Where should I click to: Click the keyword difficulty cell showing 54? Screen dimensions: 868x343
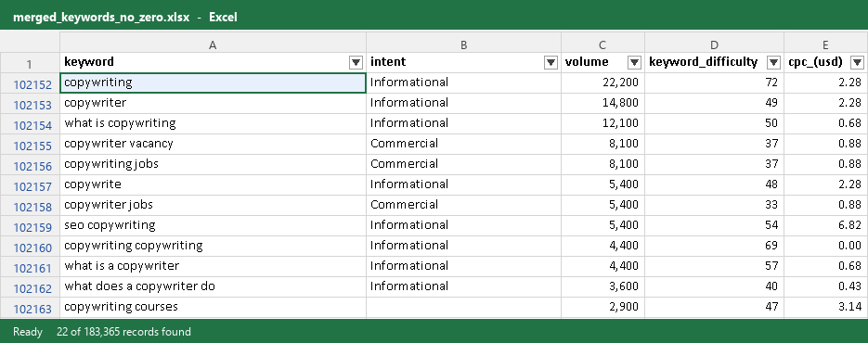[x=714, y=226]
